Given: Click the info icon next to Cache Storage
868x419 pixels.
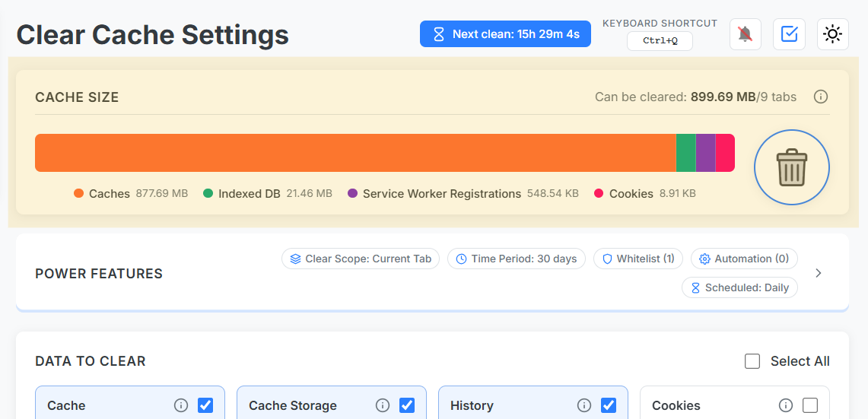Looking at the screenshot, I should (383, 406).
